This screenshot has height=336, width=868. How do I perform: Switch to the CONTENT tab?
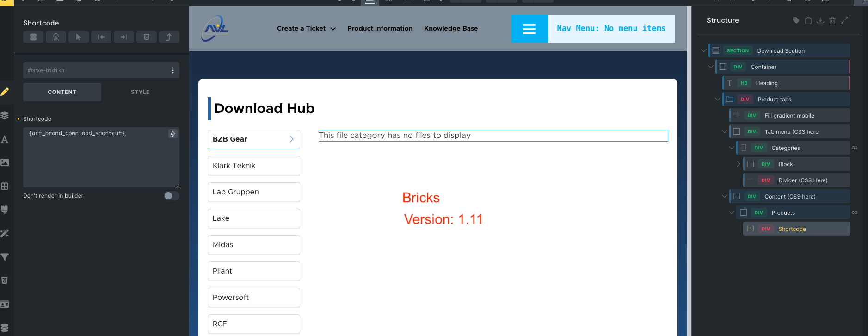62,92
